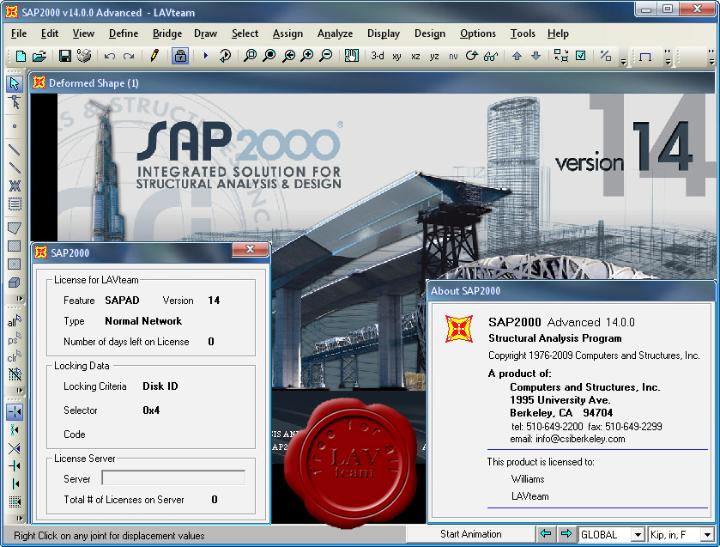Click the Undo icon
720x547 pixels.
(x=109, y=56)
